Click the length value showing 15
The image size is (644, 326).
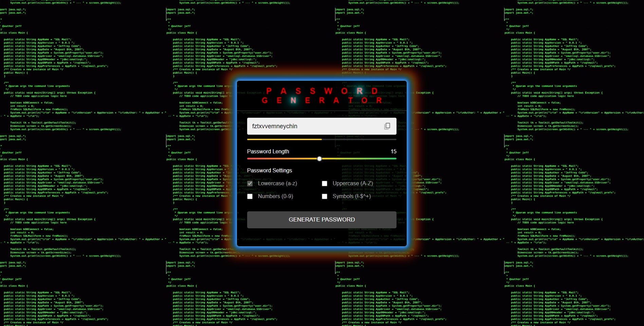pos(393,152)
